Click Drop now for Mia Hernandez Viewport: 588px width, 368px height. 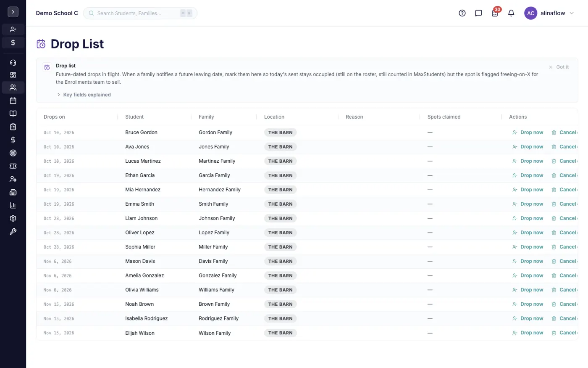tap(528, 190)
